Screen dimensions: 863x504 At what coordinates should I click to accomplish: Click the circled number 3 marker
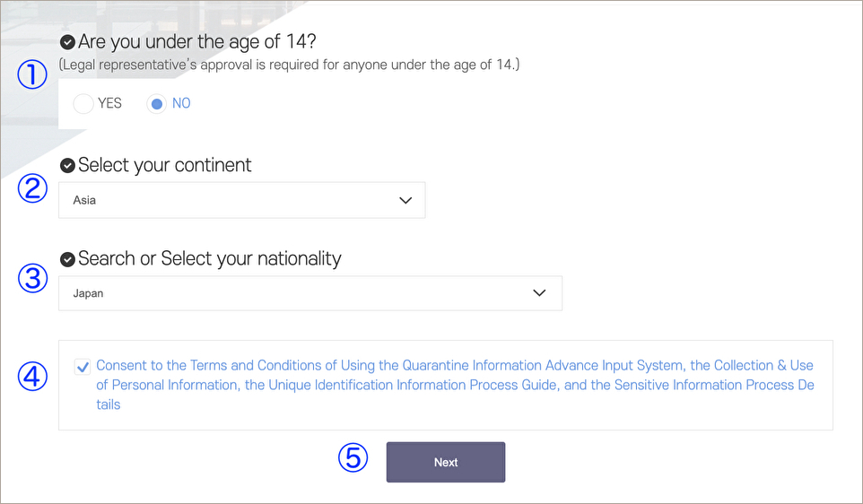coord(32,278)
